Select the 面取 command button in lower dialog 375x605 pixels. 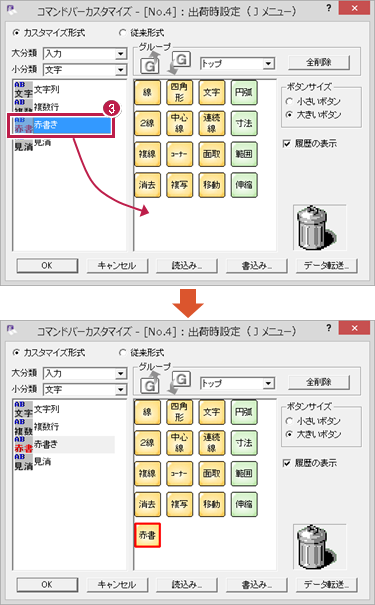(211, 473)
